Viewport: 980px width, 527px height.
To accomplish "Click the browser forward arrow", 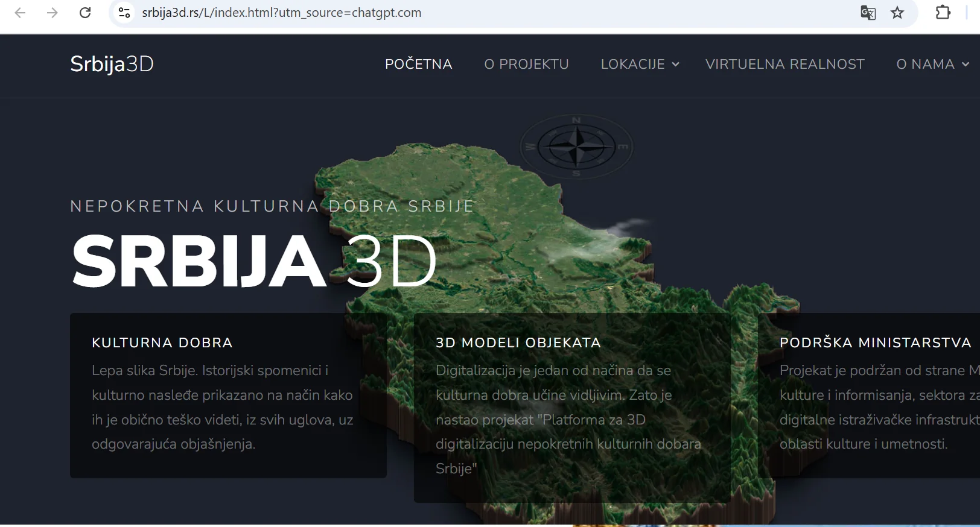I will click(52, 13).
